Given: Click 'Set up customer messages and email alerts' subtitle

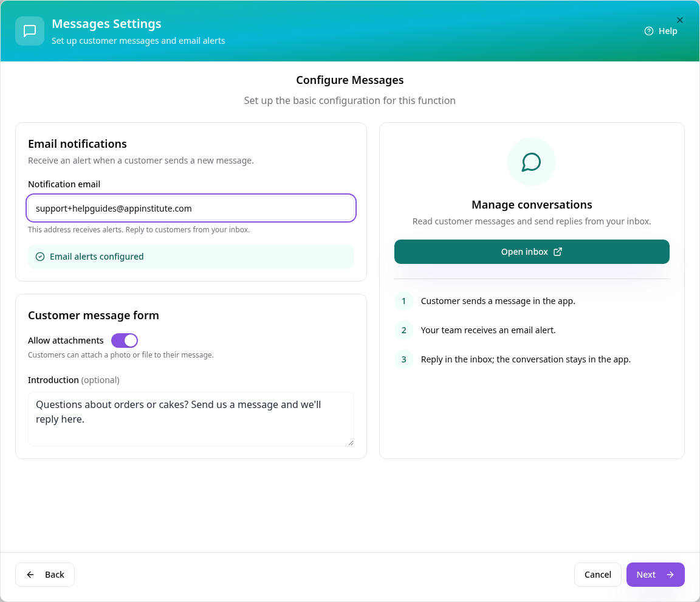Looking at the screenshot, I should [x=138, y=41].
